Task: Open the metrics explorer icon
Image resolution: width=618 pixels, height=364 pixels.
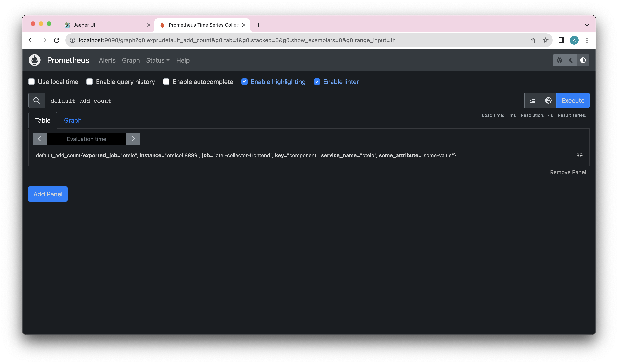Action: pos(532,100)
